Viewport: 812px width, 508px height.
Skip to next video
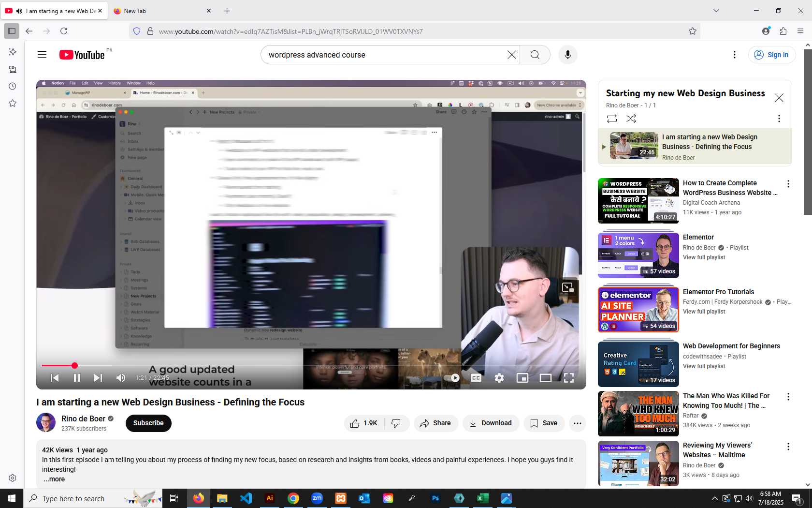(98, 378)
